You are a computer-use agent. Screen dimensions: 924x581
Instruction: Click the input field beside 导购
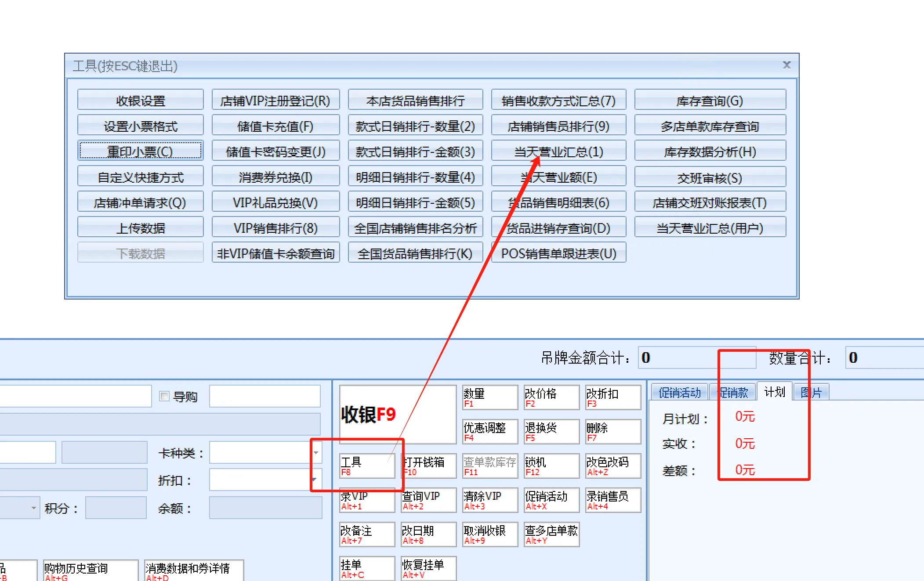coord(265,397)
